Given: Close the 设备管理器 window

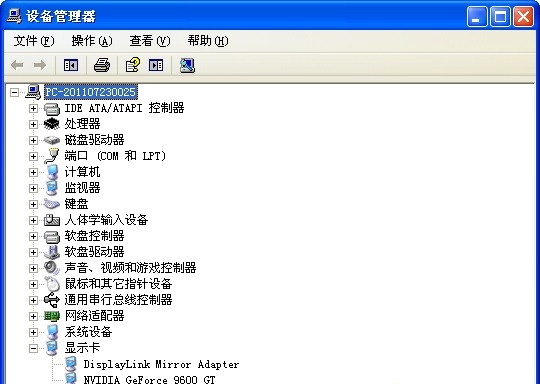Looking at the screenshot, I should 523,16.
